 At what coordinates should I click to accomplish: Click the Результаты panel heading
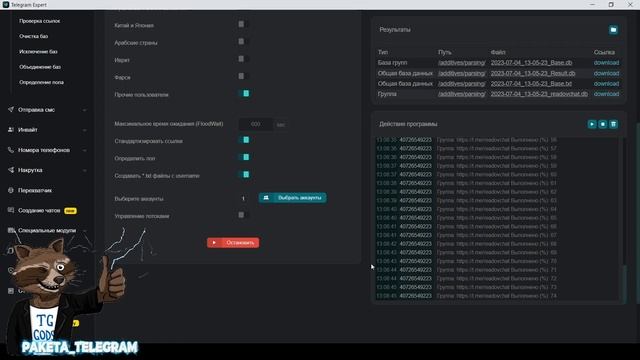point(395,30)
